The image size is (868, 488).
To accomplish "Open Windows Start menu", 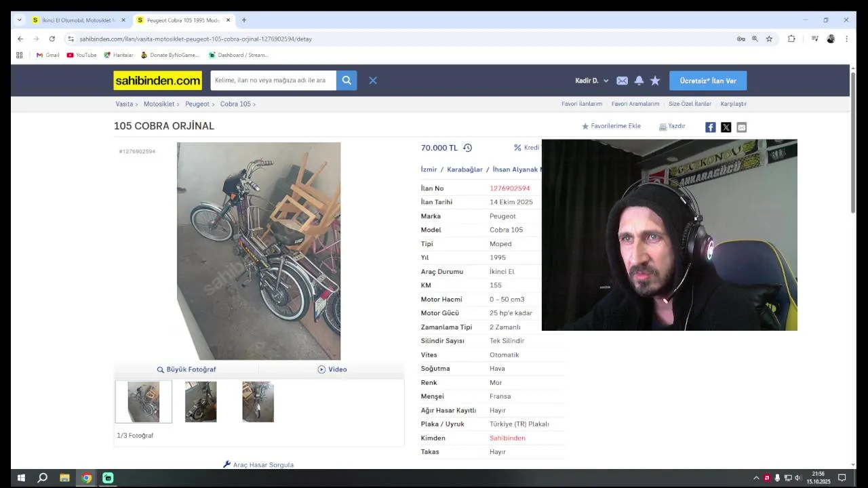I will tap(21, 478).
